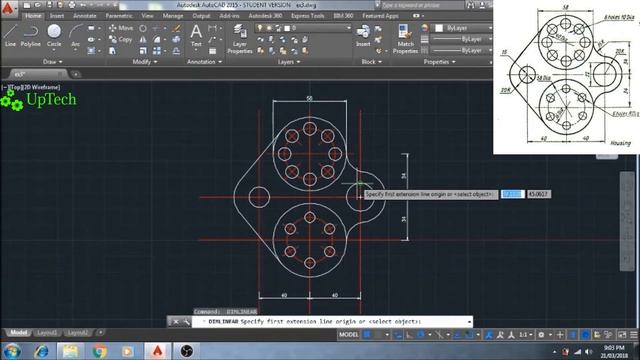This screenshot has width=640, height=360.
Task: Toggle grid display in status bar
Action: coord(367,335)
